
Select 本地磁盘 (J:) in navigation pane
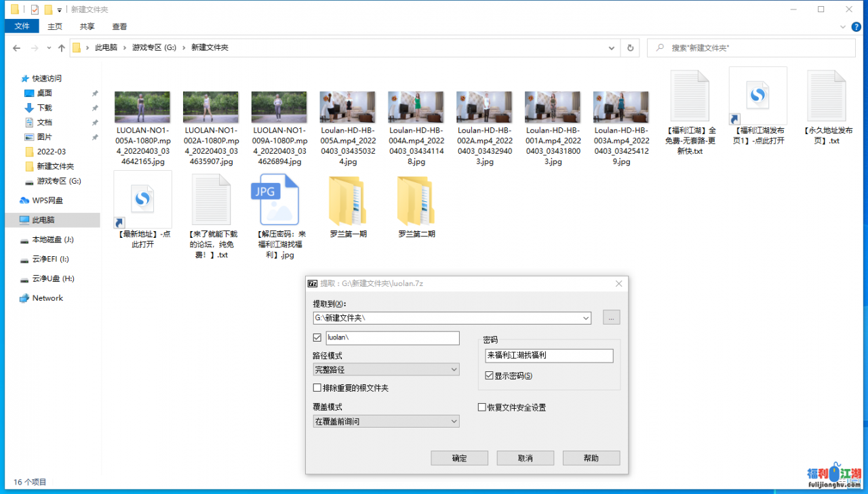(52, 240)
